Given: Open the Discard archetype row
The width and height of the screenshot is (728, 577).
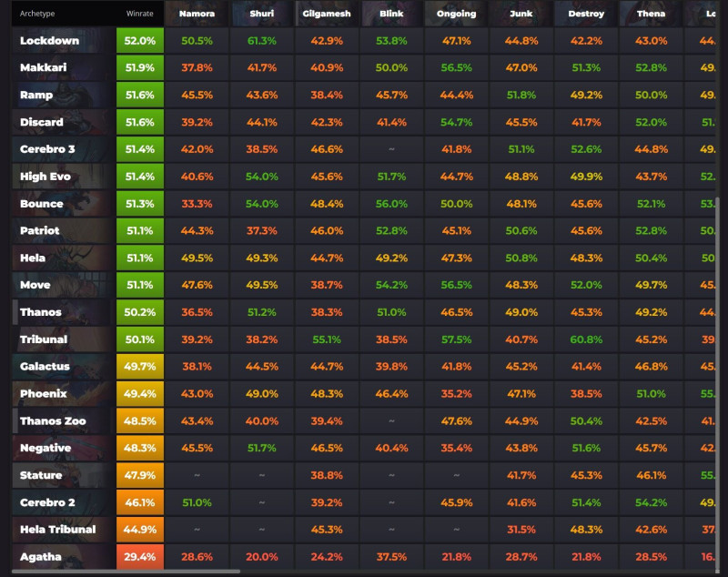Looking at the screenshot, I should [64, 122].
